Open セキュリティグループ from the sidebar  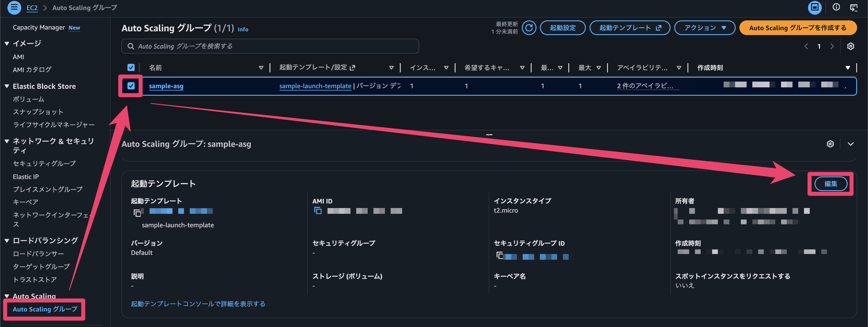click(x=44, y=163)
